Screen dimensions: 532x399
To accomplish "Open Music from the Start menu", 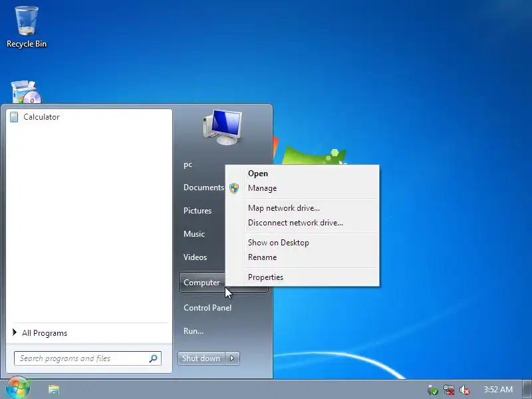I will [x=194, y=234].
